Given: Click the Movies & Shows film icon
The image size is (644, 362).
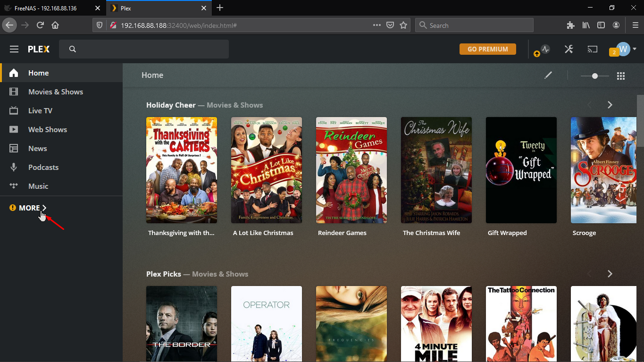Looking at the screenshot, I should click(x=14, y=92).
